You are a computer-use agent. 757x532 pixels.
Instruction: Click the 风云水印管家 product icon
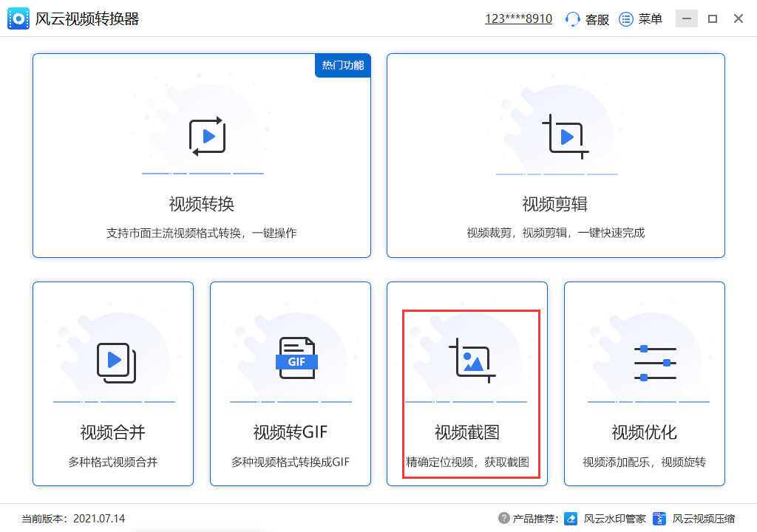(x=571, y=519)
